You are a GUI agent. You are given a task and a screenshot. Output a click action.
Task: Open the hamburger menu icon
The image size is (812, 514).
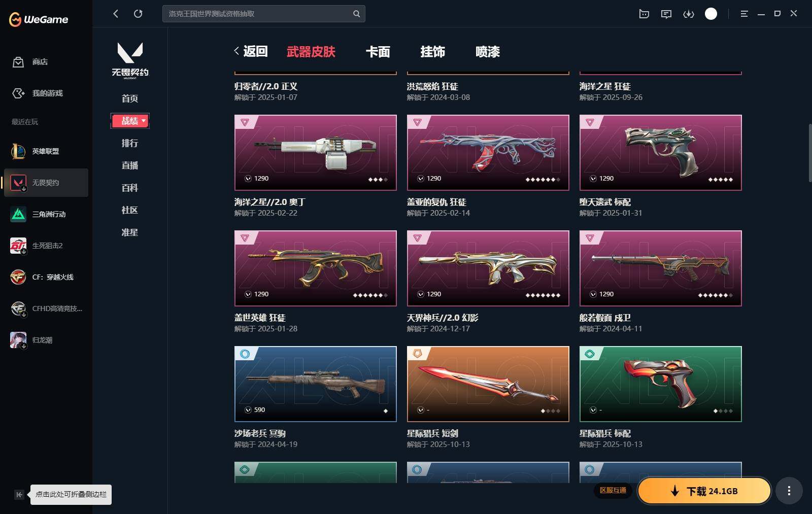744,14
